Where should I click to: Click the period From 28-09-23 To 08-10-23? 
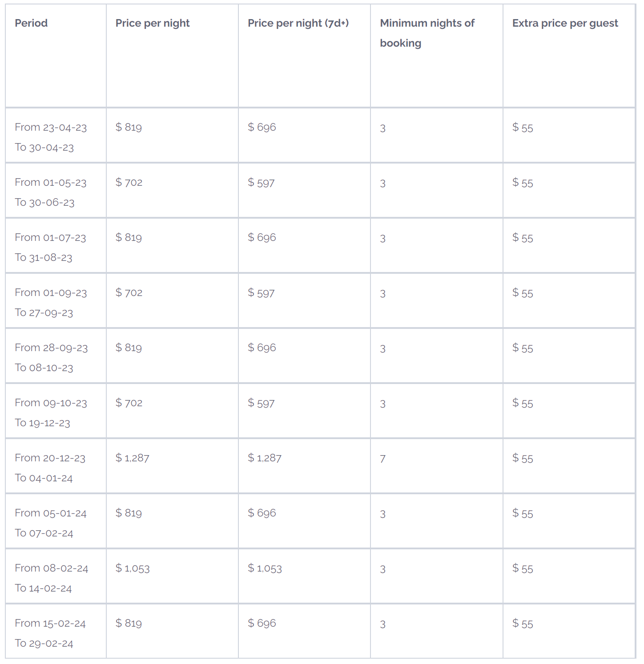tap(51, 358)
